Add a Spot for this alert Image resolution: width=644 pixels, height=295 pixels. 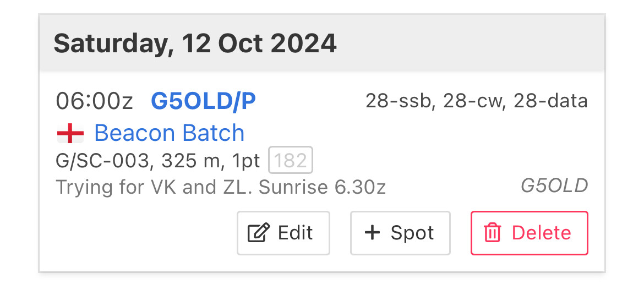pos(401,233)
